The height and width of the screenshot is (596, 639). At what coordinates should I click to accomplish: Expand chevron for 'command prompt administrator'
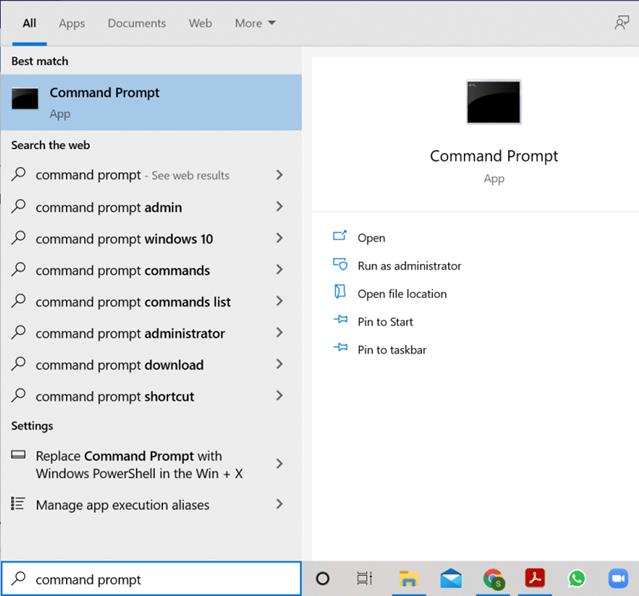point(279,332)
